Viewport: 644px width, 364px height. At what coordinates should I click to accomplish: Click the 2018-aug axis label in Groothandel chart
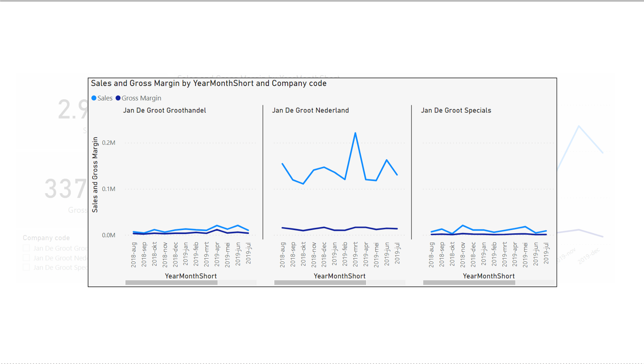pos(134,255)
